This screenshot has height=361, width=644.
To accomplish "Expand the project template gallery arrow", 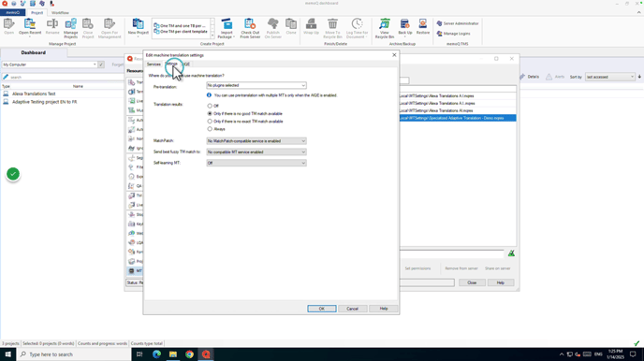I will tap(212, 36).
